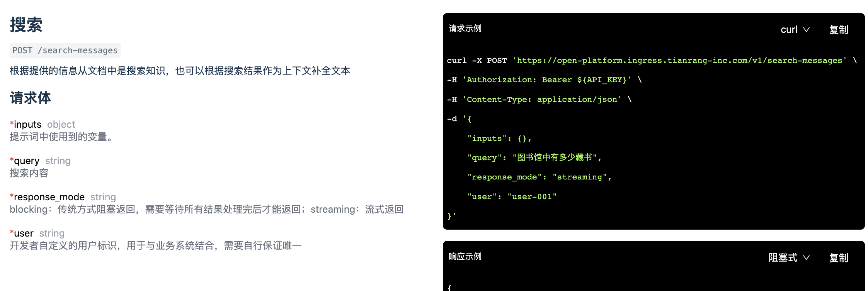
Task: Click the description 搜索内容
Action: (x=29, y=173)
